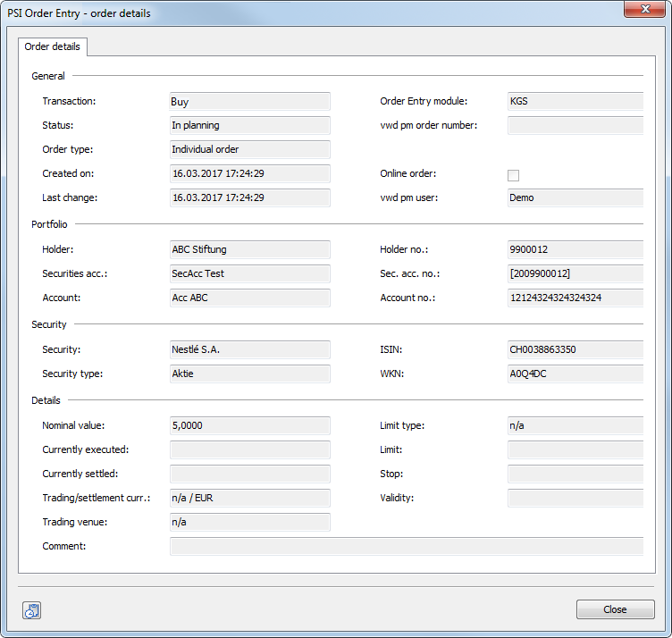The height and width of the screenshot is (638, 672).
Task: Select the Account no. field
Action: click(x=575, y=298)
